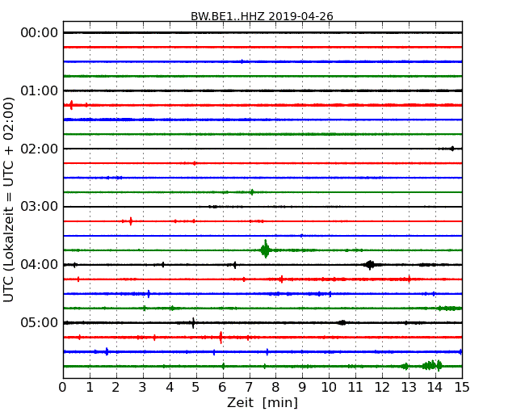Click the x-axis tick label 12
The width and height of the screenshot is (525, 420).
(382, 387)
